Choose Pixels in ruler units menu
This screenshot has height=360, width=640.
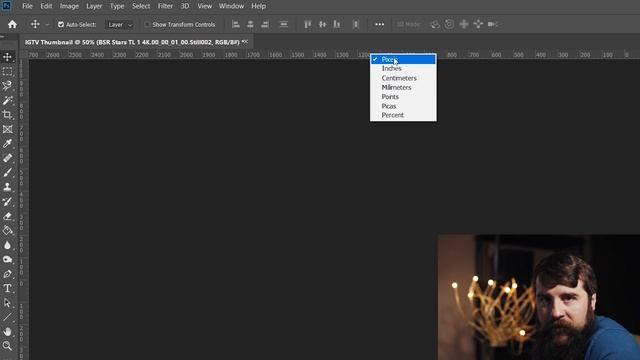(403, 60)
